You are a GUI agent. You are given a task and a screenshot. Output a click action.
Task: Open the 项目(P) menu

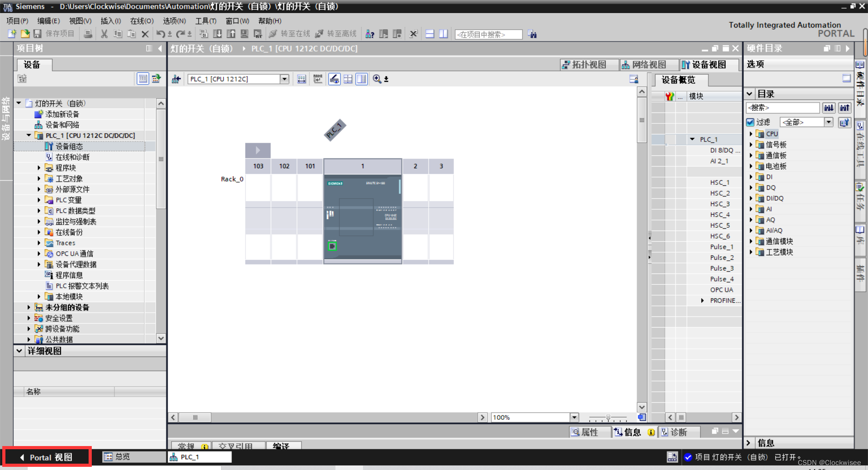(x=17, y=21)
